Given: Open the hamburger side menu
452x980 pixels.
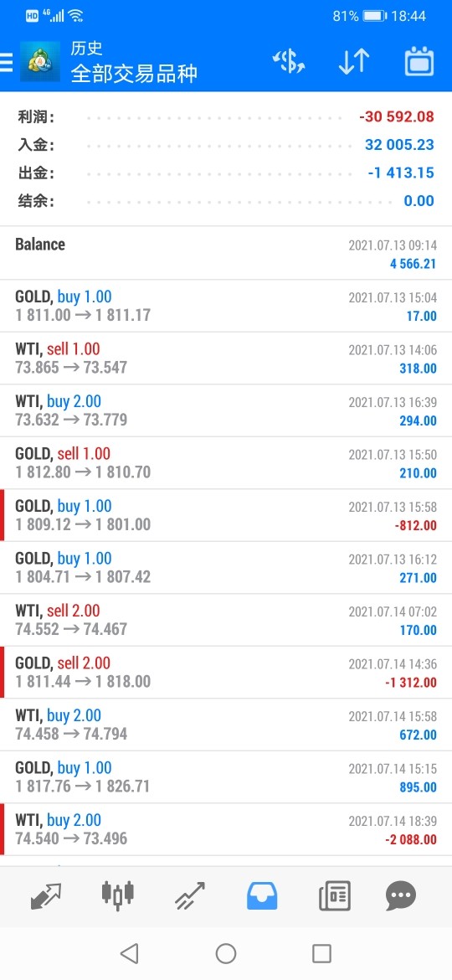Looking at the screenshot, I should (6, 62).
